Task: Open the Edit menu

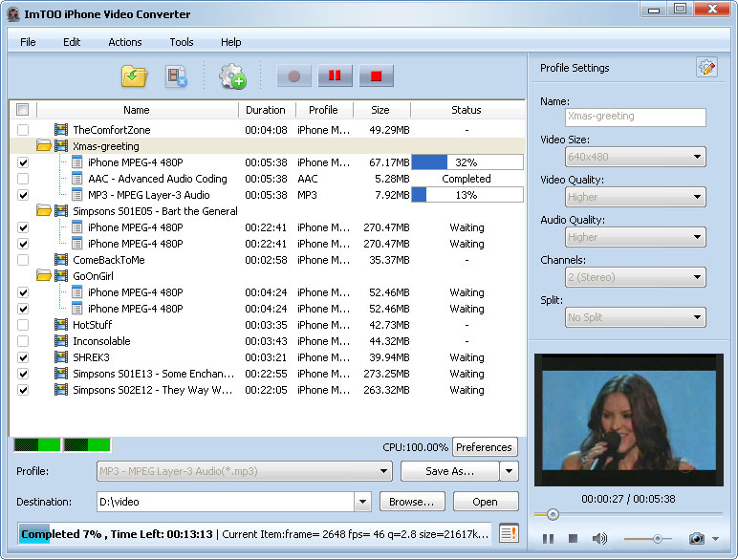Action: 72,42
